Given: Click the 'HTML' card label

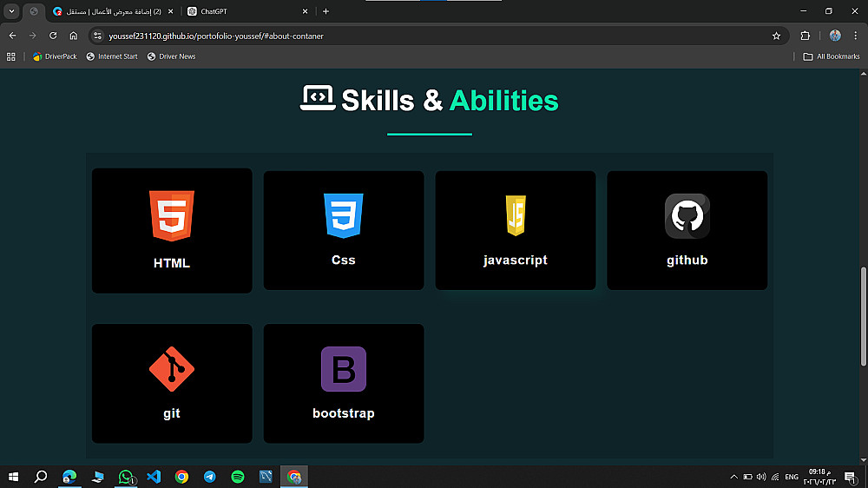Looking at the screenshot, I should [x=172, y=263].
